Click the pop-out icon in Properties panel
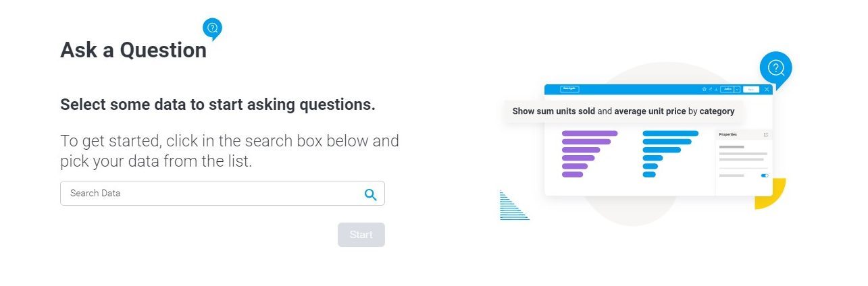The height and width of the screenshot is (286, 868). (765, 135)
